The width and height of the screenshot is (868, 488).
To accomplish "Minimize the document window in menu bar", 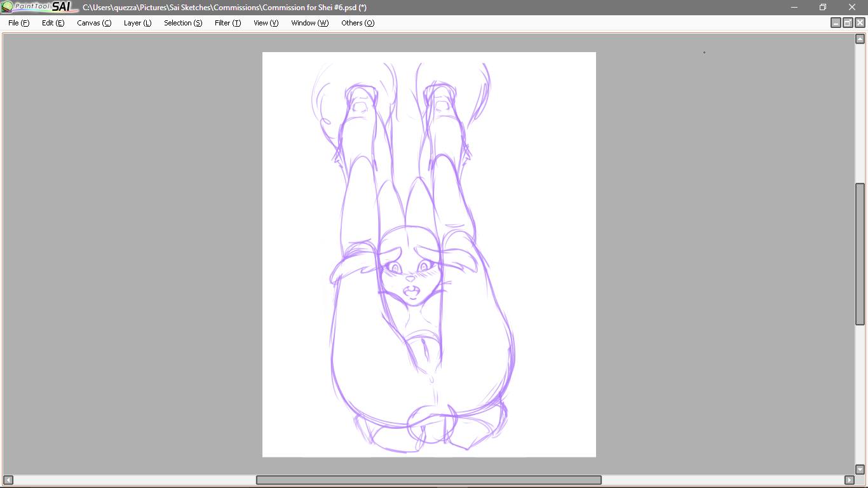I will click(x=836, y=23).
